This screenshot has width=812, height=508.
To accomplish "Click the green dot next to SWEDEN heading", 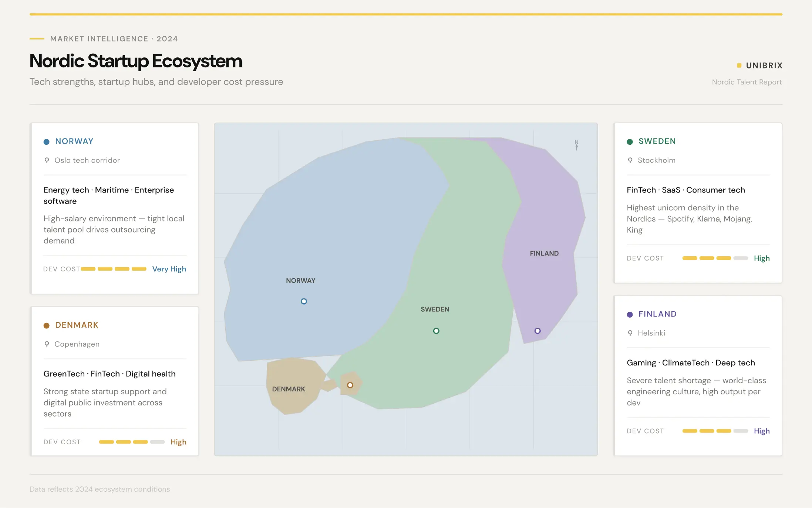I will [630, 142].
